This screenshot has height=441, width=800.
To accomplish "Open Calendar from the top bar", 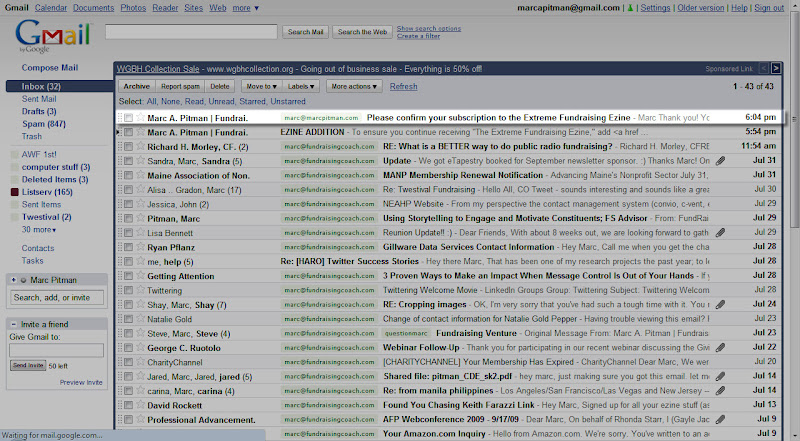I will click(51, 8).
